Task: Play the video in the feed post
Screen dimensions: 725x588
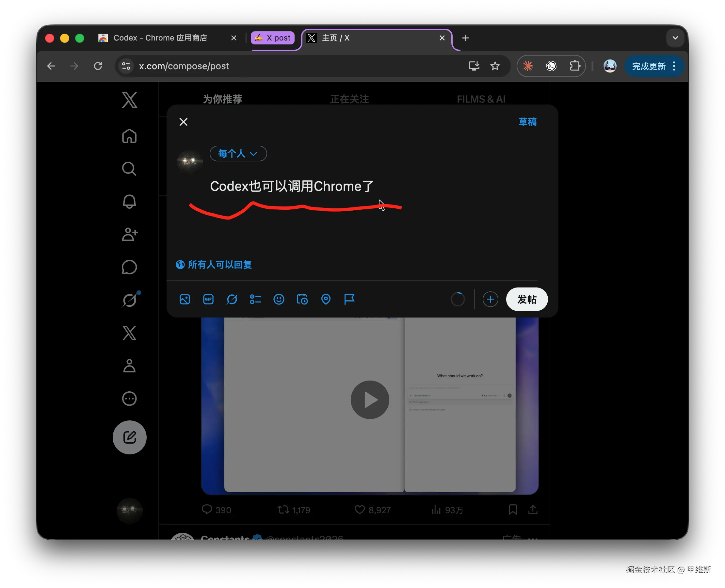Action: (x=370, y=400)
